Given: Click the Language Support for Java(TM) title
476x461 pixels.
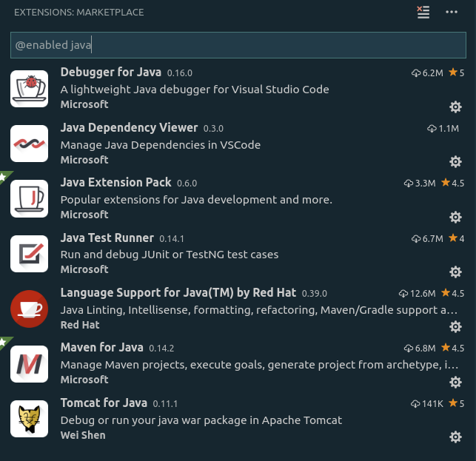Looking at the screenshot, I should 178,292.
